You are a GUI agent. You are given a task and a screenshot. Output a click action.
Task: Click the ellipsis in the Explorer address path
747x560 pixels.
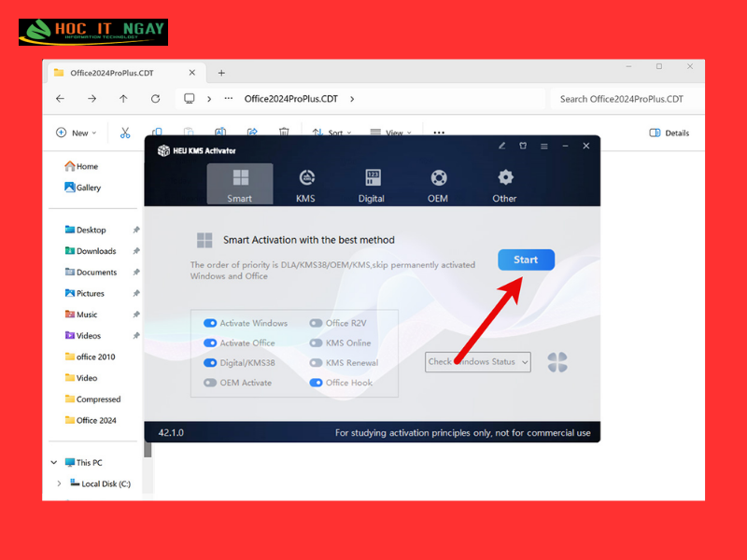229,99
